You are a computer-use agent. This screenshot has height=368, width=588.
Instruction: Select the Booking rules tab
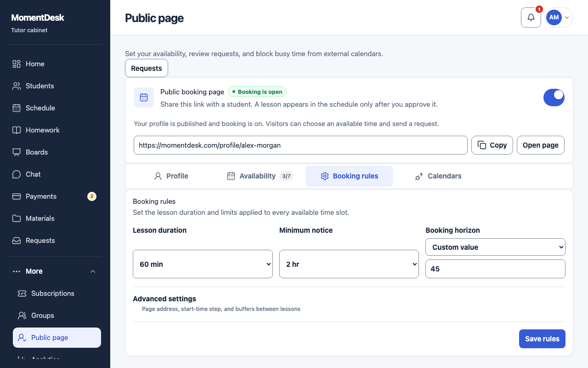(x=349, y=176)
